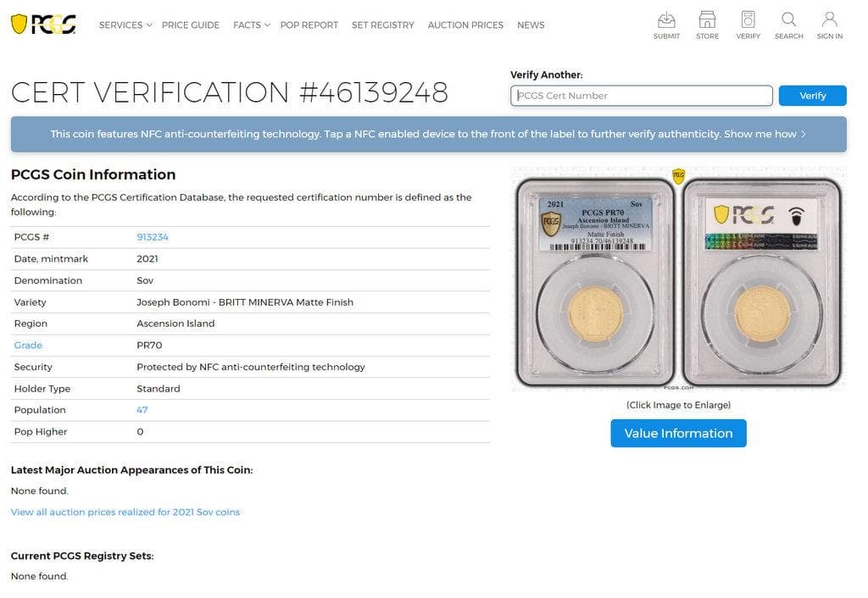Click the PCGS shield logo
This screenshot has width=868, height=598.
tap(41, 25)
